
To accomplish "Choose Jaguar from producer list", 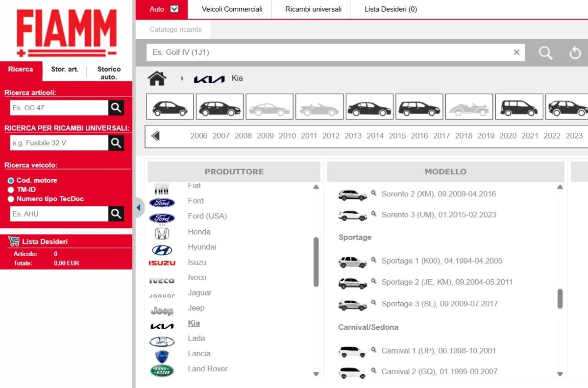I will pos(199,292).
